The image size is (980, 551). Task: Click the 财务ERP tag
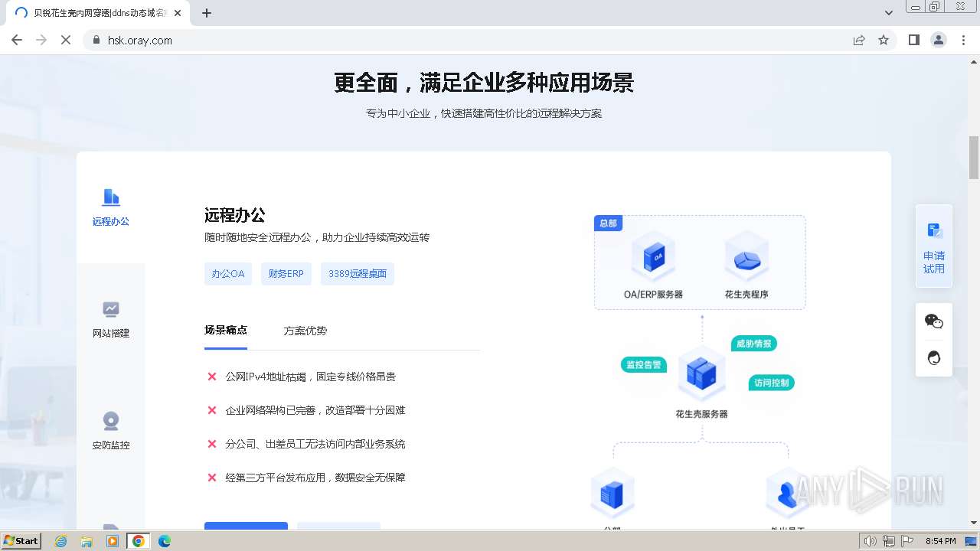click(x=286, y=274)
